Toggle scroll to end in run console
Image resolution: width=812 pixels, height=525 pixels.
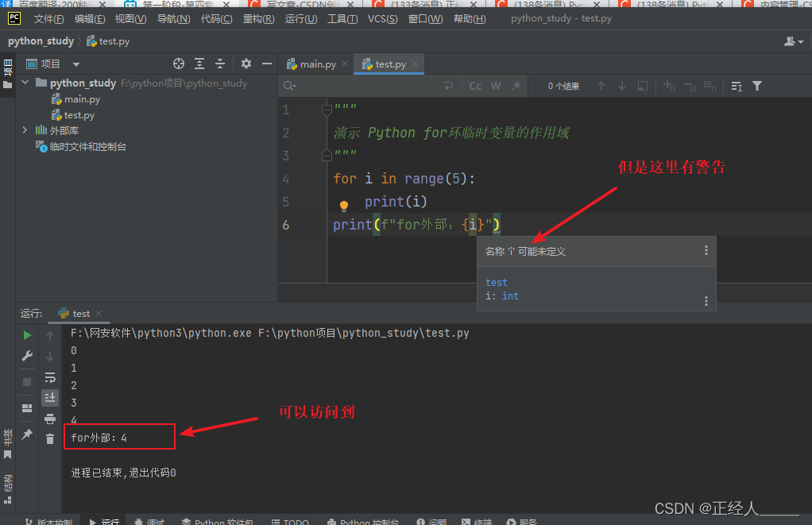coord(50,398)
